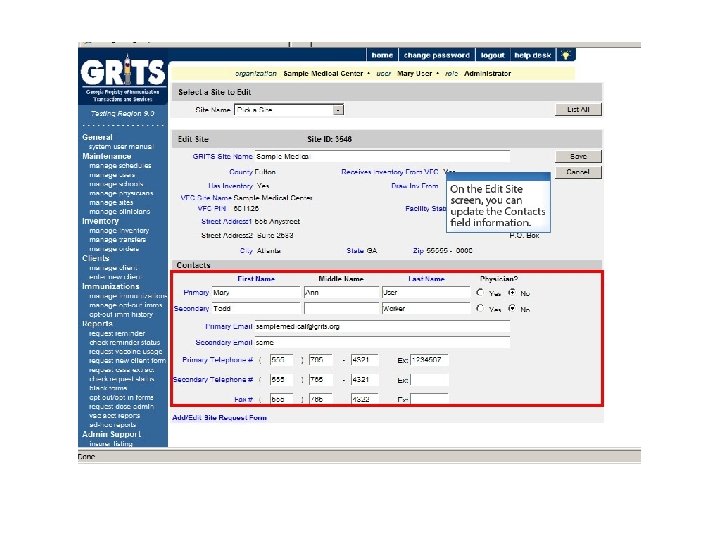720x540 pixels.
Task: Open manage orders in sidebar
Action: (x=114, y=249)
